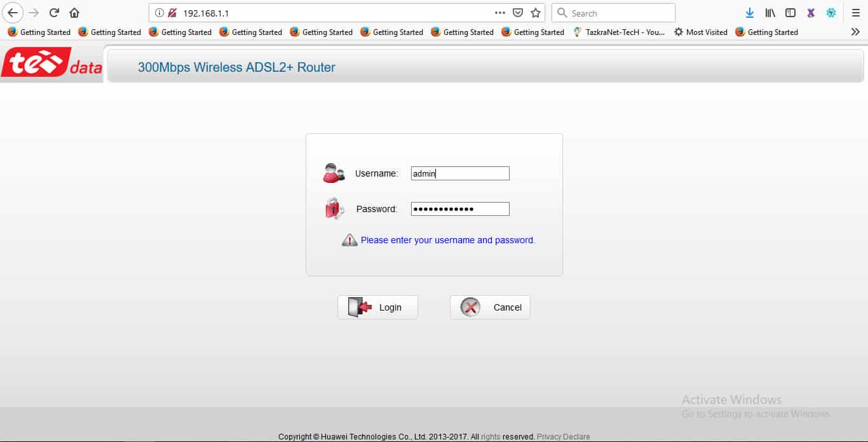
Task: Click the purple X-shaped extension icon
Action: point(811,12)
